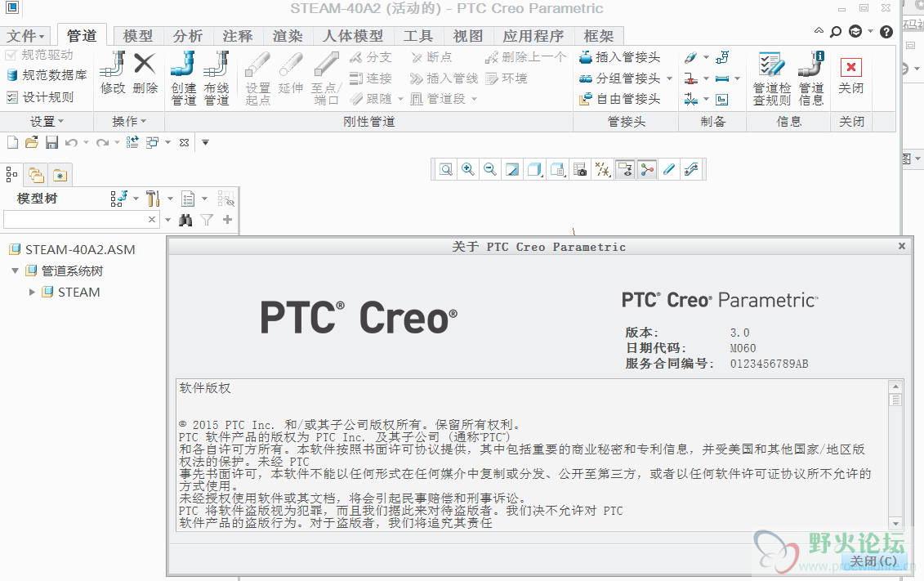Click the Regenerate icon in quick access toolbar
Screen dimensions: 924x581
(x=132, y=142)
